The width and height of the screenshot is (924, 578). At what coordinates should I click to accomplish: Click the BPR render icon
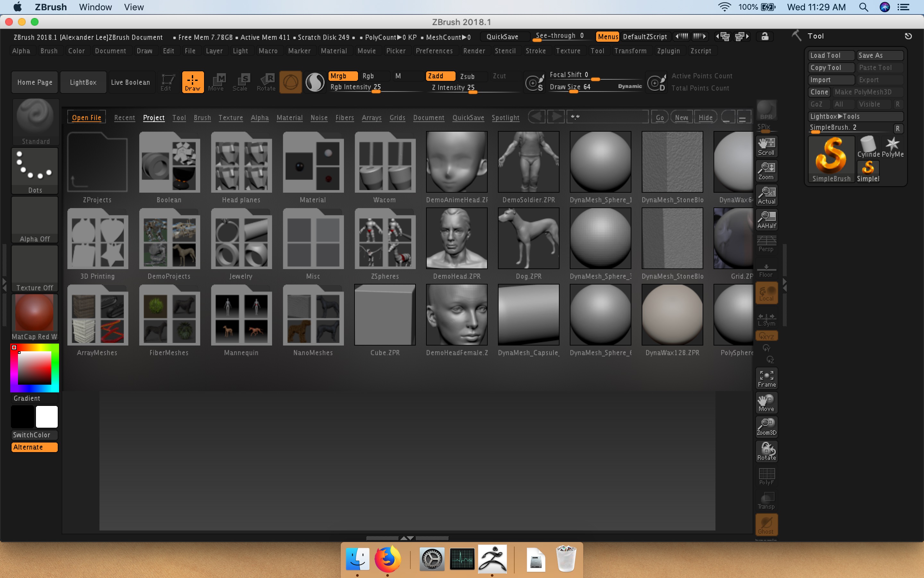pos(766,110)
